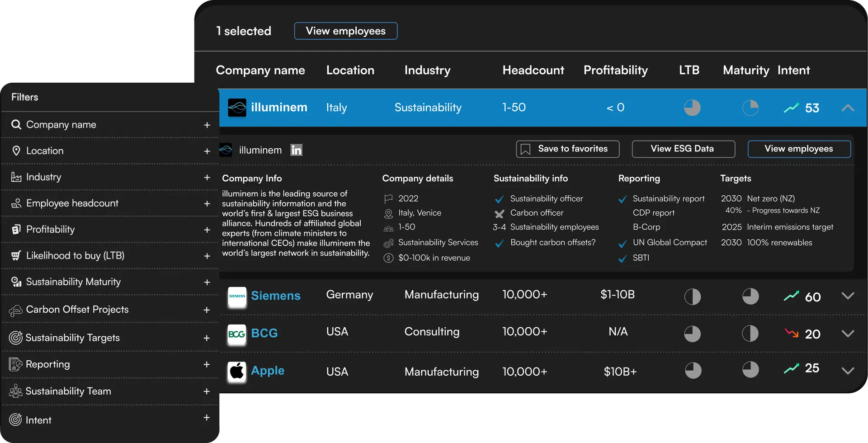The image size is (868, 443).
Task: Open the Siemens company link
Action: coord(276,296)
